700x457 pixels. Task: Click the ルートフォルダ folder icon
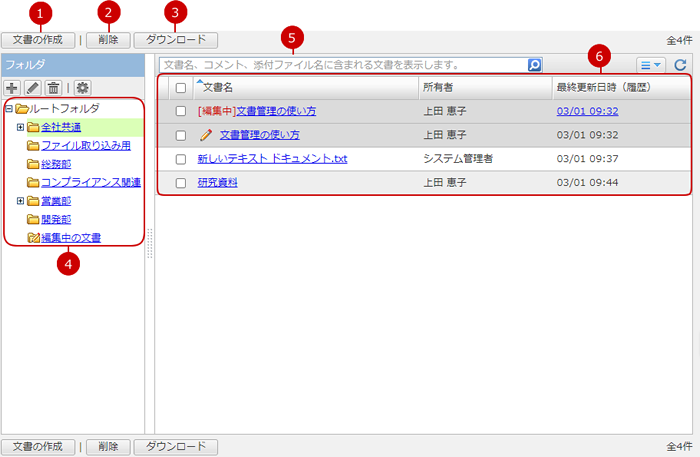click(x=21, y=108)
